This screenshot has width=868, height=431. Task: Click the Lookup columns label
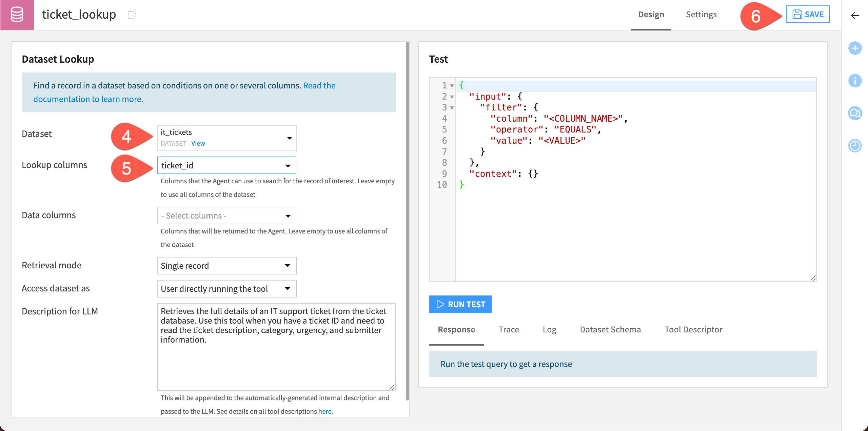(x=55, y=165)
